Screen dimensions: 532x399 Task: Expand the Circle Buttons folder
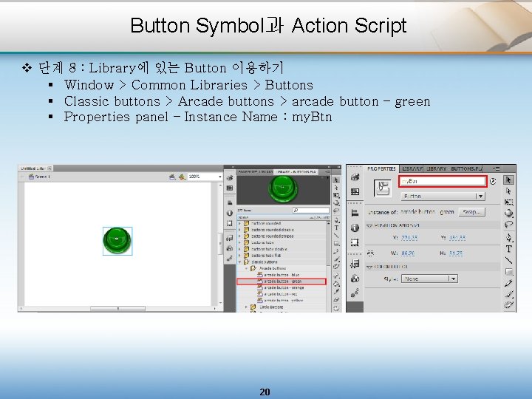[247, 307]
